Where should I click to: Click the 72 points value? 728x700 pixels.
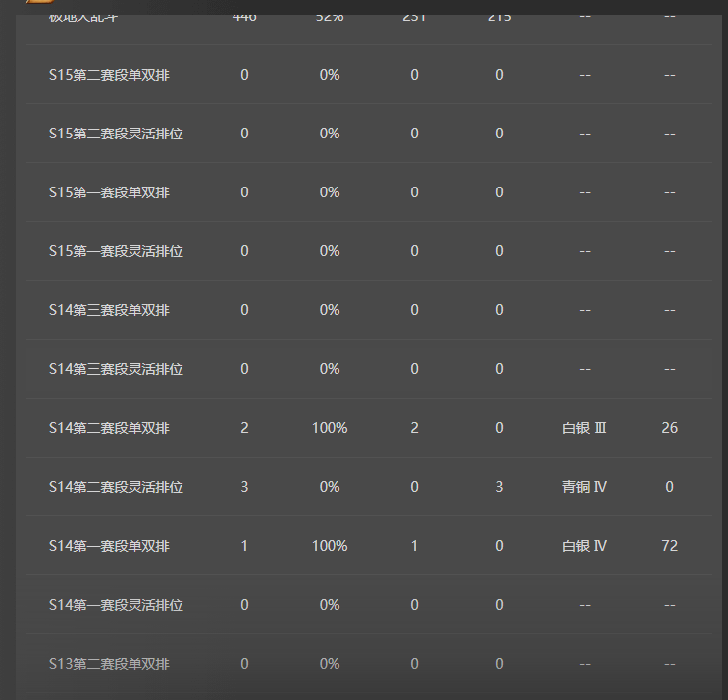point(669,546)
